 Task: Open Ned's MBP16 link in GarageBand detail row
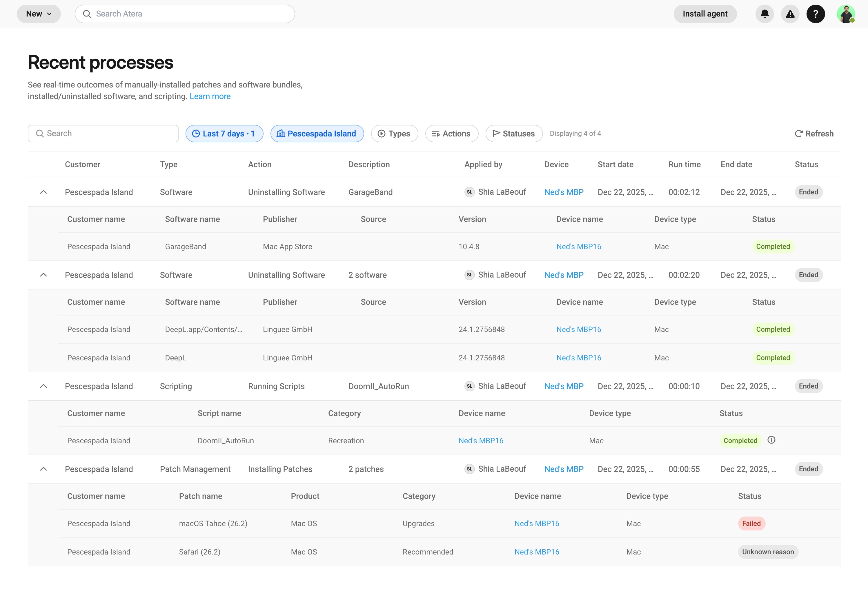coord(579,247)
